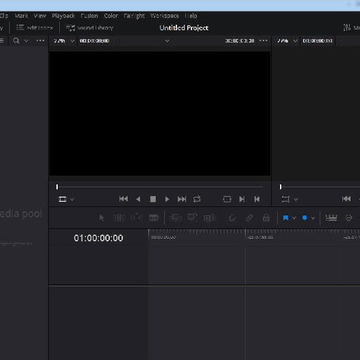This screenshot has width=360, height=360.
Task: Click the black source viewer preview
Action: click(160, 113)
